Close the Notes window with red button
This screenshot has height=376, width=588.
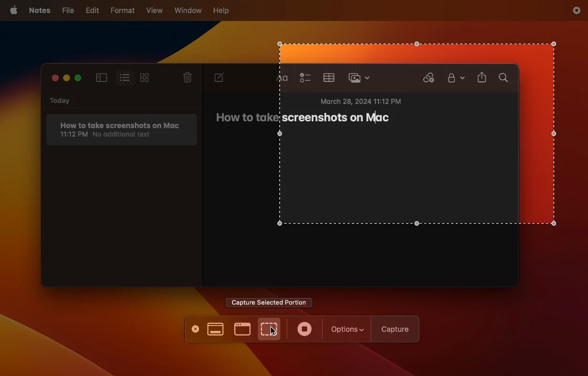tap(55, 78)
